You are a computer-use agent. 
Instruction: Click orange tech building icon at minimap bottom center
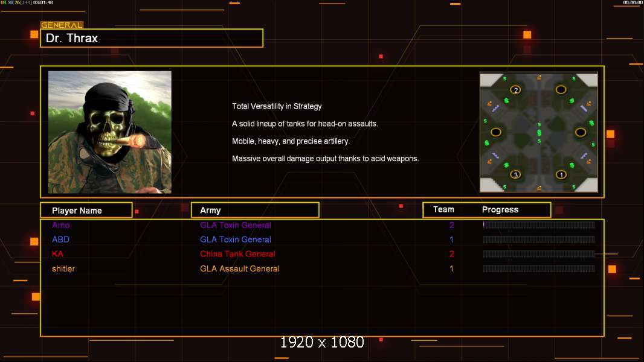(539, 188)
